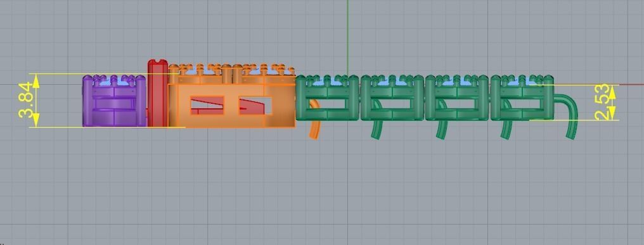Select the green block adjoining the orange block
Image resolution: width=644 pixels, height=245 pixels.
tap(327, 97)
